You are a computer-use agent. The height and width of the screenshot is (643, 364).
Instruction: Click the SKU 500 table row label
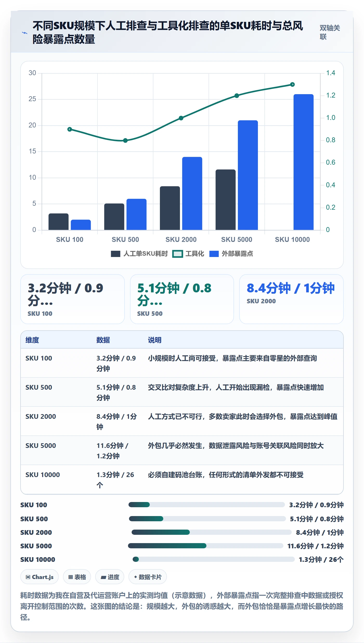[x=39, y=387]
